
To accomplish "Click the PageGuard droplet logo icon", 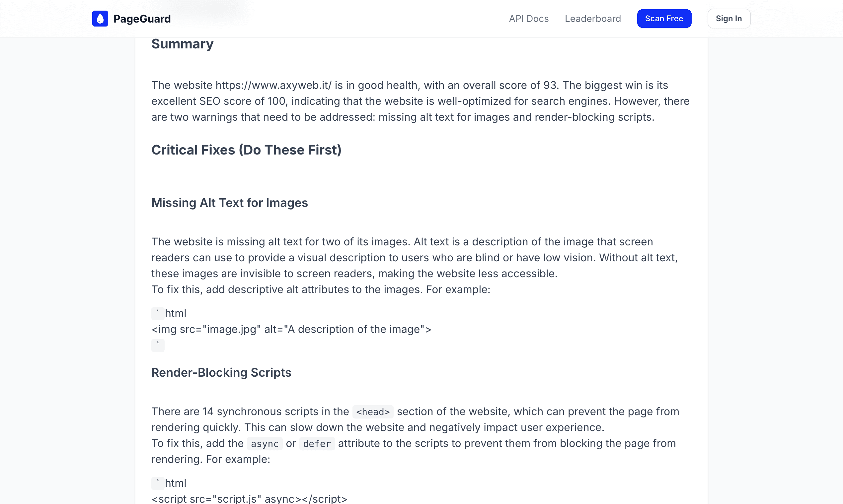I will pyautogui.click(x=100, y=18).
